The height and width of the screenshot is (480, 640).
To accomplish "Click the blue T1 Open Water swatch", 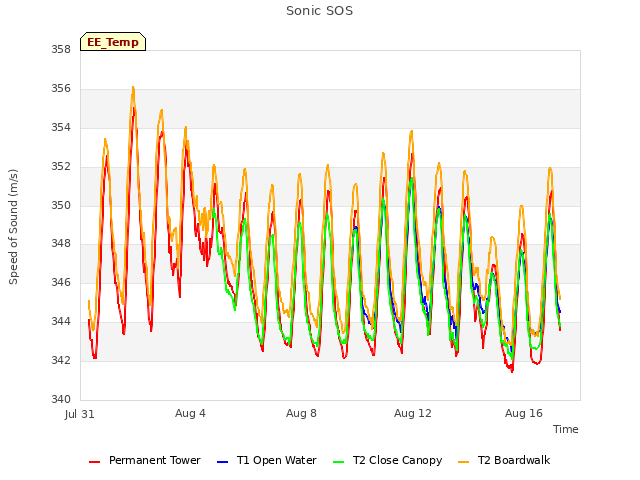I will (x=222, y=462).
